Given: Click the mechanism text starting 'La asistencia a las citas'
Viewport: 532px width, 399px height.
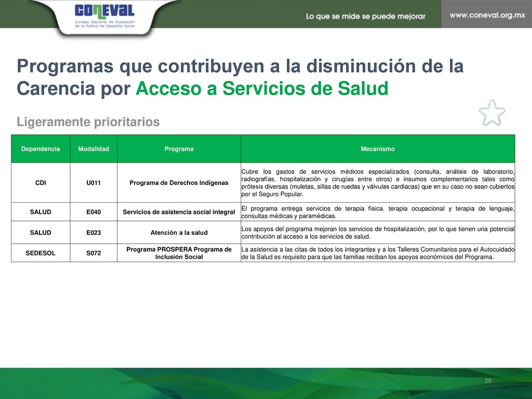Looking at the screenshot, I should 378,253.
